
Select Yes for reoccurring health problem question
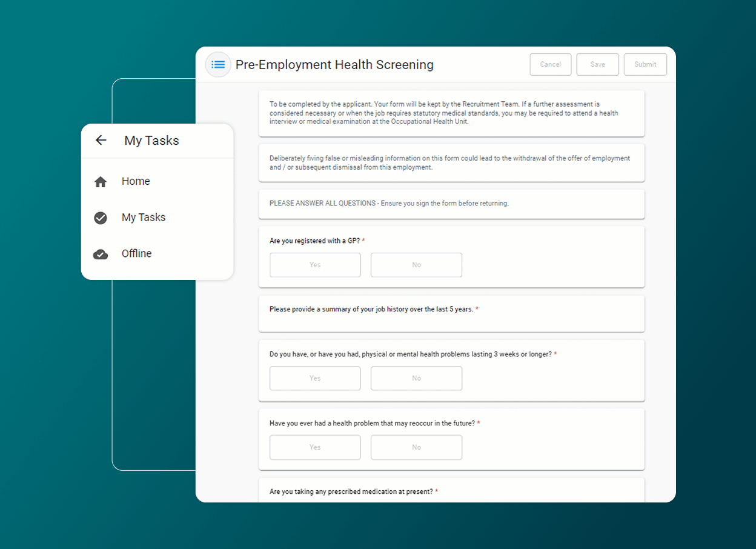pyautogui.click(x=315, y=447)
